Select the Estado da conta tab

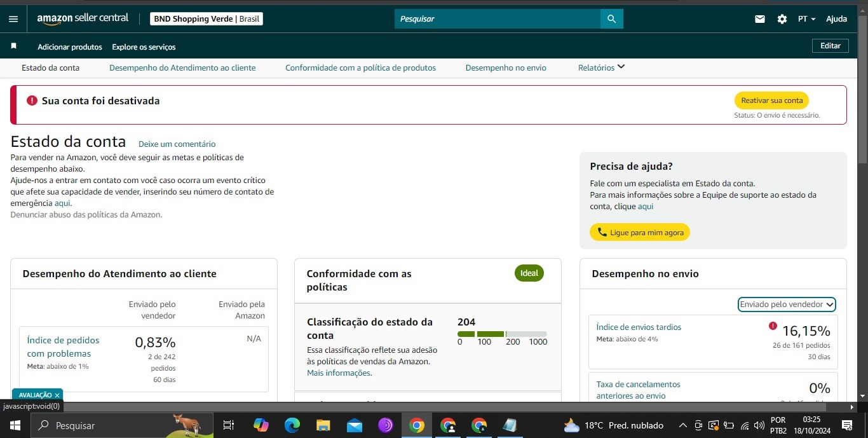point(51,67)
